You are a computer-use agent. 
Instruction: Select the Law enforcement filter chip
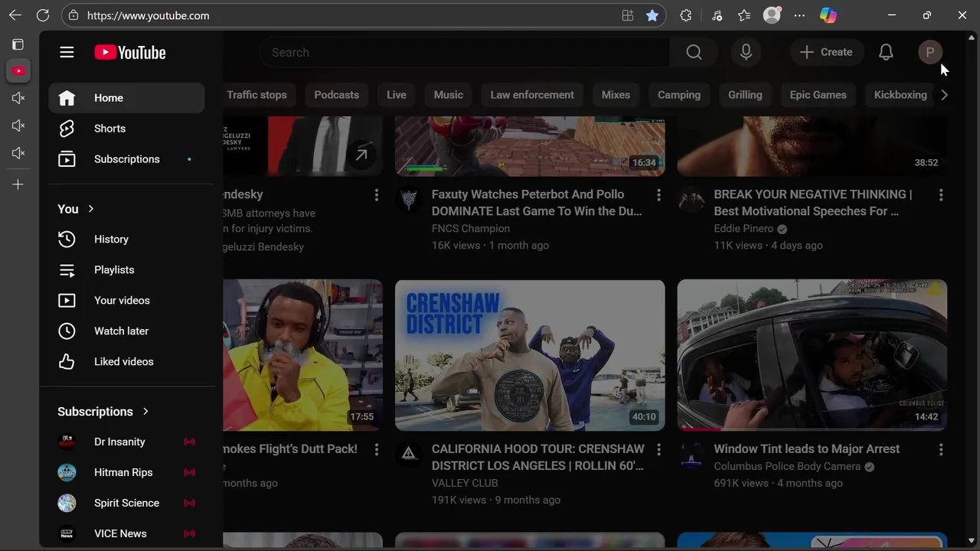pos(532,95)
